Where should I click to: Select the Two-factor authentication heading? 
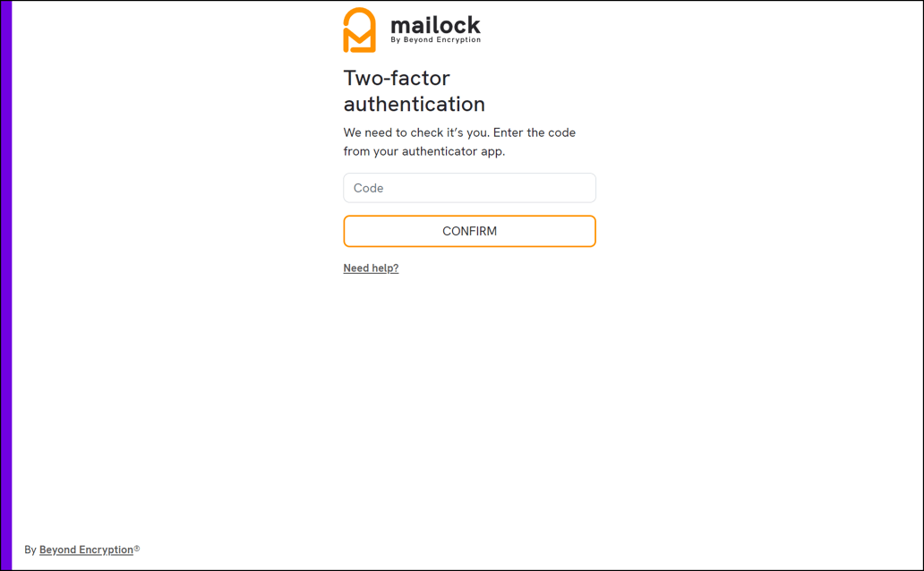tap(414, 90)
